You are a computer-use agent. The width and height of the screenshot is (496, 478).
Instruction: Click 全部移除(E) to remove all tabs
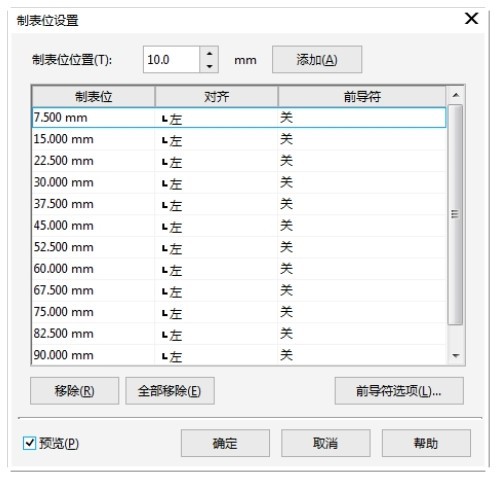pyautogui.click(x=170, y=391)
